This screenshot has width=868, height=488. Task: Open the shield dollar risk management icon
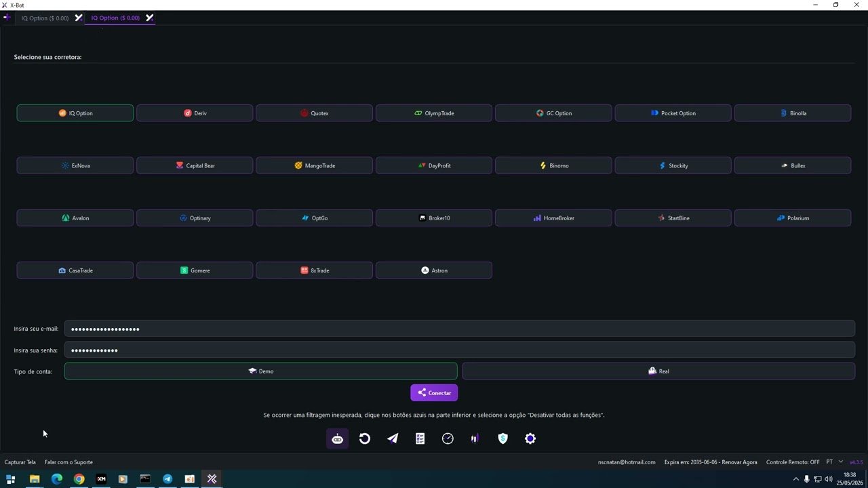click(x=502, y=439)
